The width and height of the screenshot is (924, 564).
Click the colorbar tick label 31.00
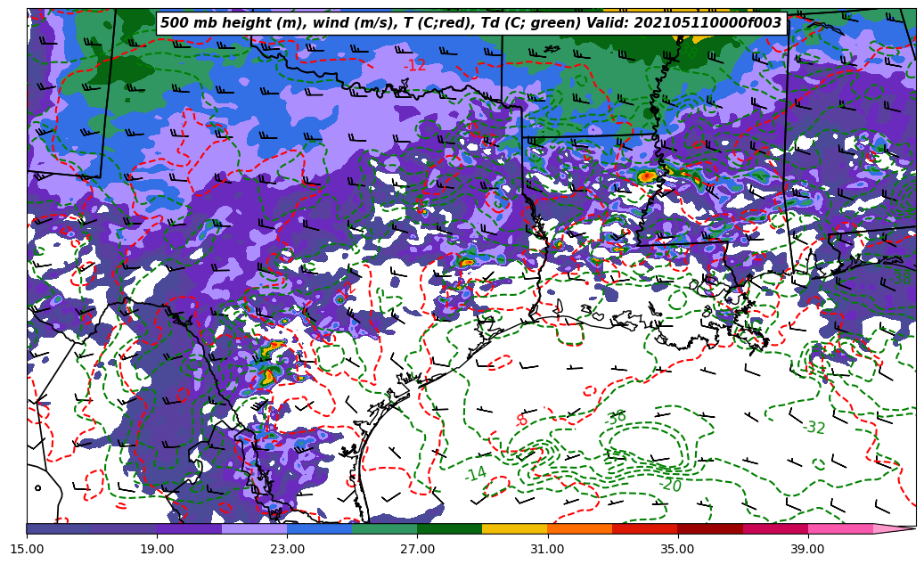pos(547,549)
